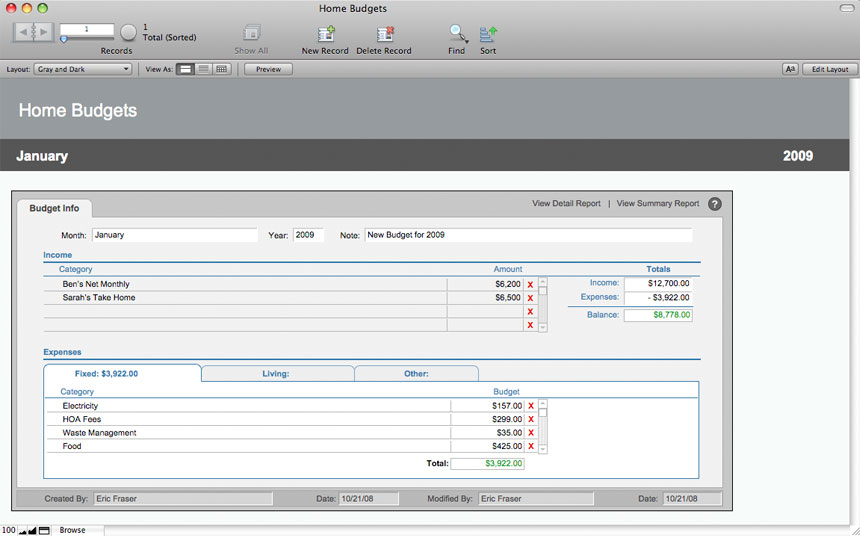Click zoom in mountain icon in status bar
860x538 pixels.
(32, 530)
